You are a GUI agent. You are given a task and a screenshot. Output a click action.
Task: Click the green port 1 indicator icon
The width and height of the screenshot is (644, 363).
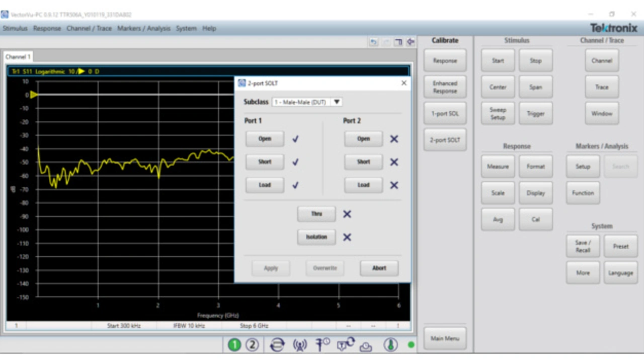coord(234,345)
